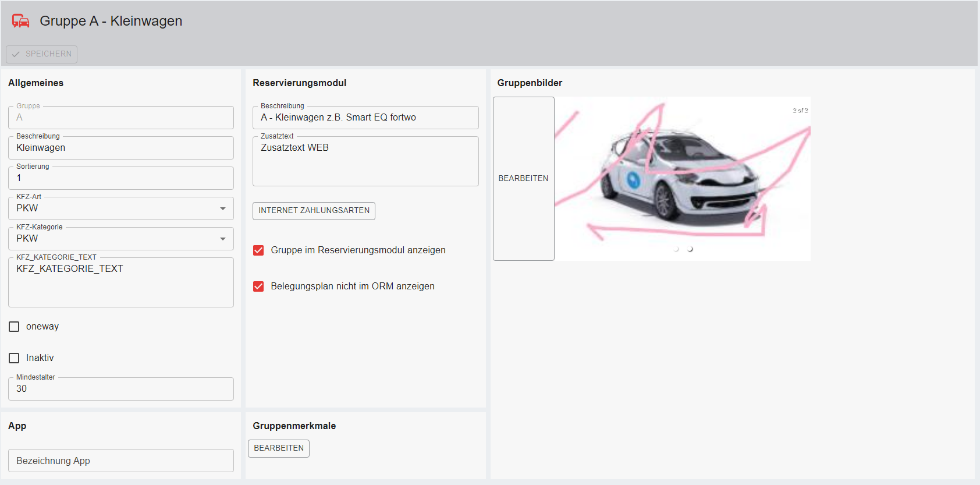Click Bearbeiten under Gruppenmerkmale
The height and width of the screenshot is (485, 980).
(x=279, y=448)
